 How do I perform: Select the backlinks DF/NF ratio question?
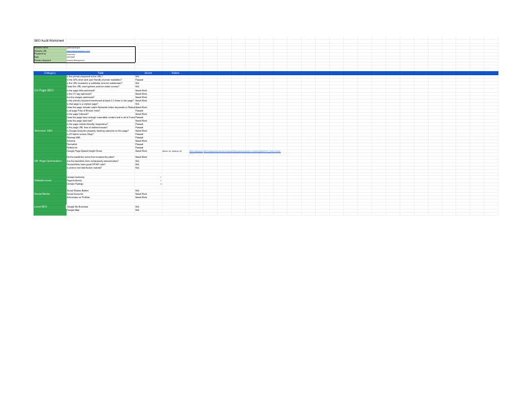(x=101, y=164)
